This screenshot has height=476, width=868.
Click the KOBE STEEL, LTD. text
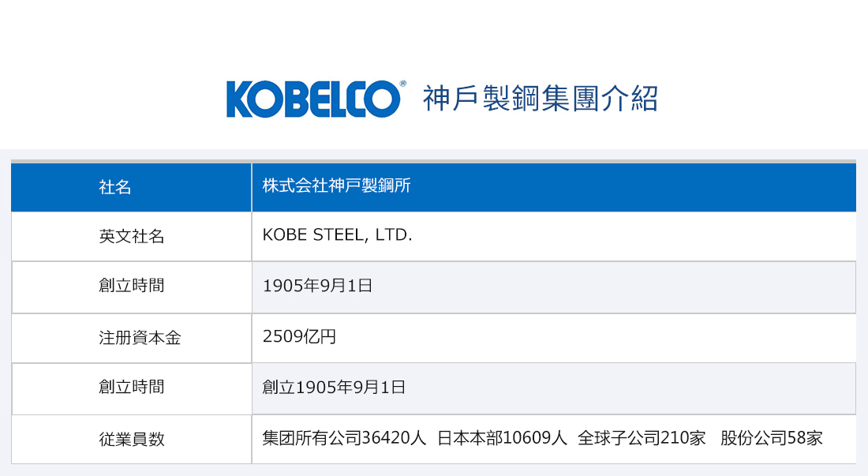pos(337,235)
